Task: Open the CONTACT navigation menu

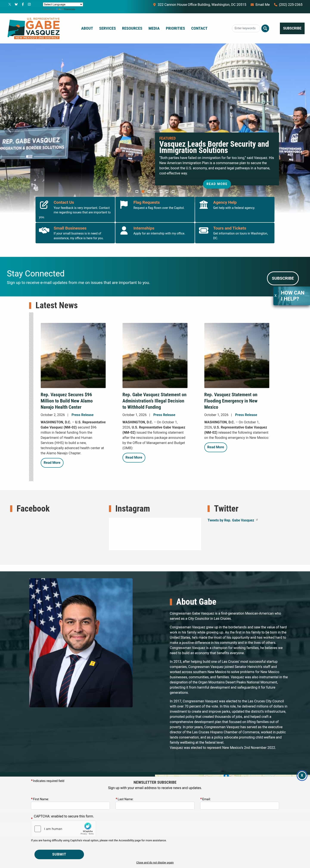Action: (x=199, y=28)
